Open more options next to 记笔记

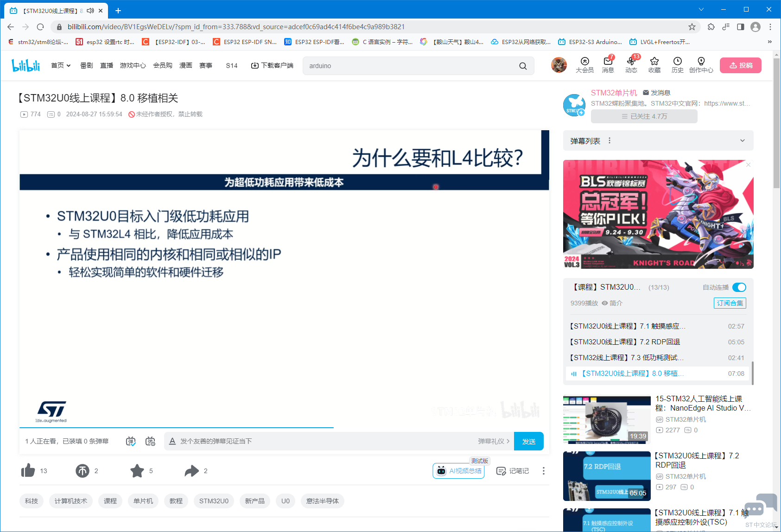(544, 471)
